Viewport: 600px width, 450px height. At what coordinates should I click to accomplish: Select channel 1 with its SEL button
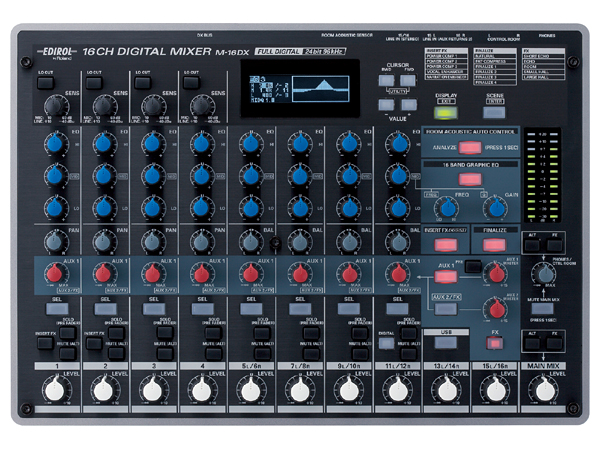57,309
